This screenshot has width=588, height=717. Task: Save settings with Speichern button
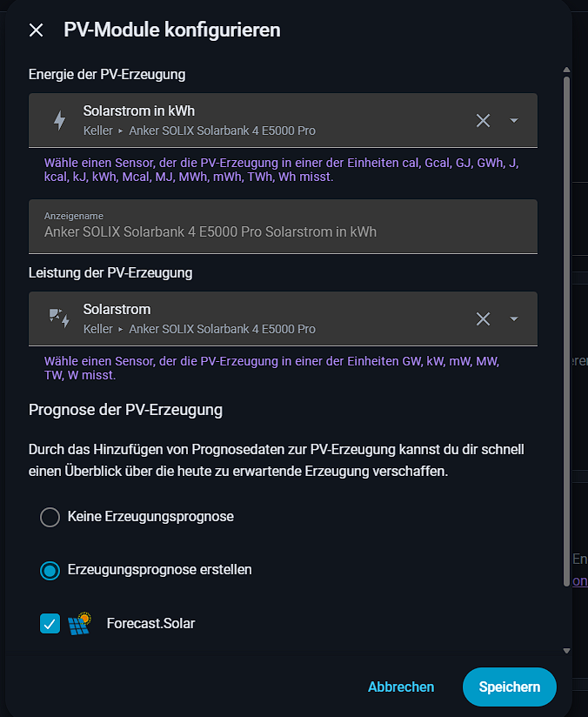pos(510,687)
